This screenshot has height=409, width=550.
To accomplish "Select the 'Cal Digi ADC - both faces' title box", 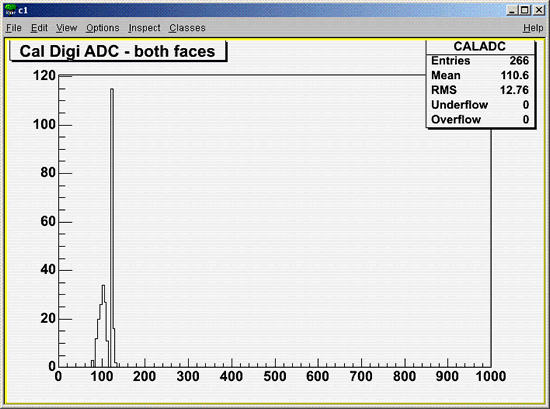I will point(118,51).
